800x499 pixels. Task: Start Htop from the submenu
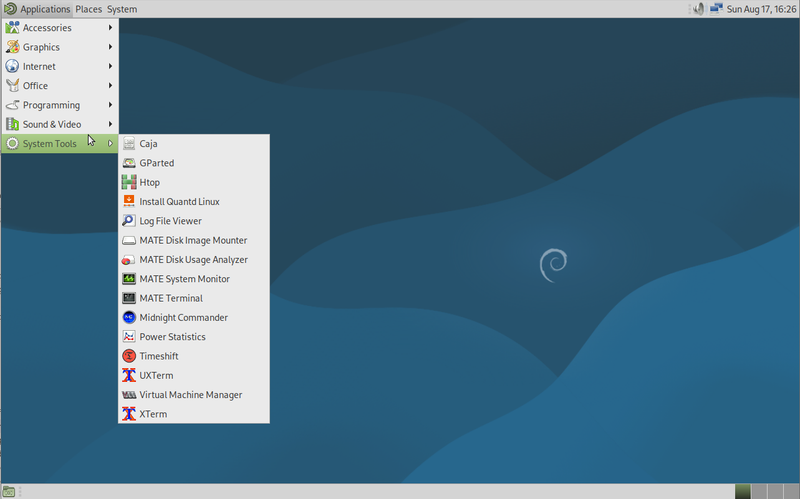pos(194,183)
